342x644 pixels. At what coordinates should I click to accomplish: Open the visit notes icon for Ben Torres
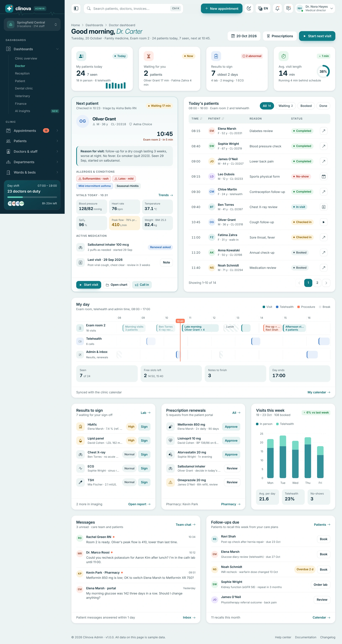coord(323,207)
